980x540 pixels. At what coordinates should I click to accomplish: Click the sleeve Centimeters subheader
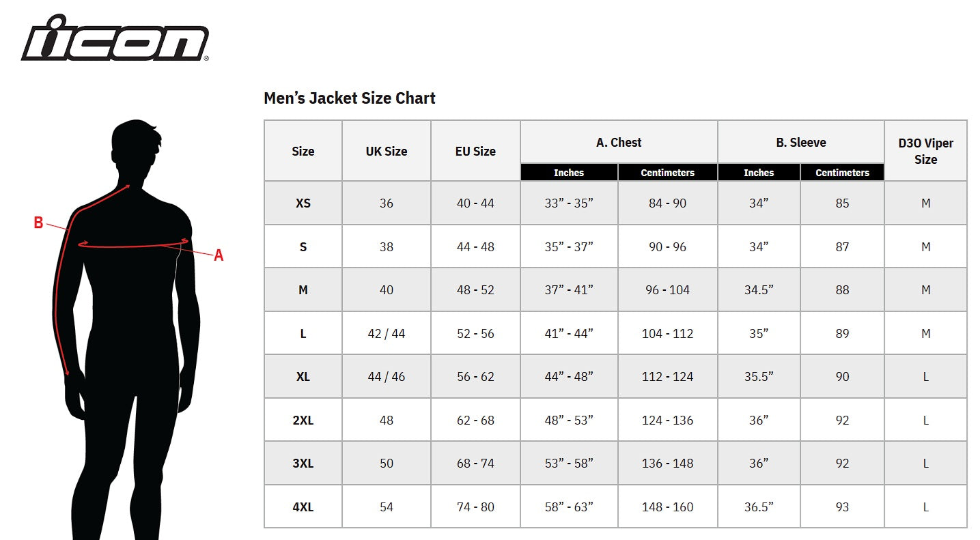tap(842, 173)
